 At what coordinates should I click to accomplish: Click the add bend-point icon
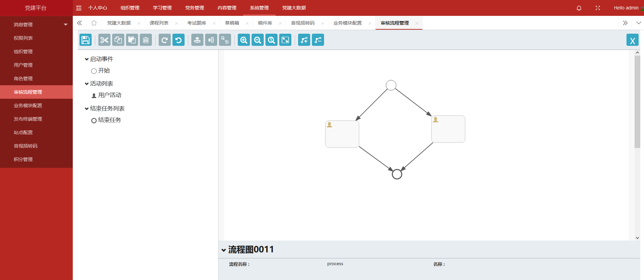click(x=304, y=40)
